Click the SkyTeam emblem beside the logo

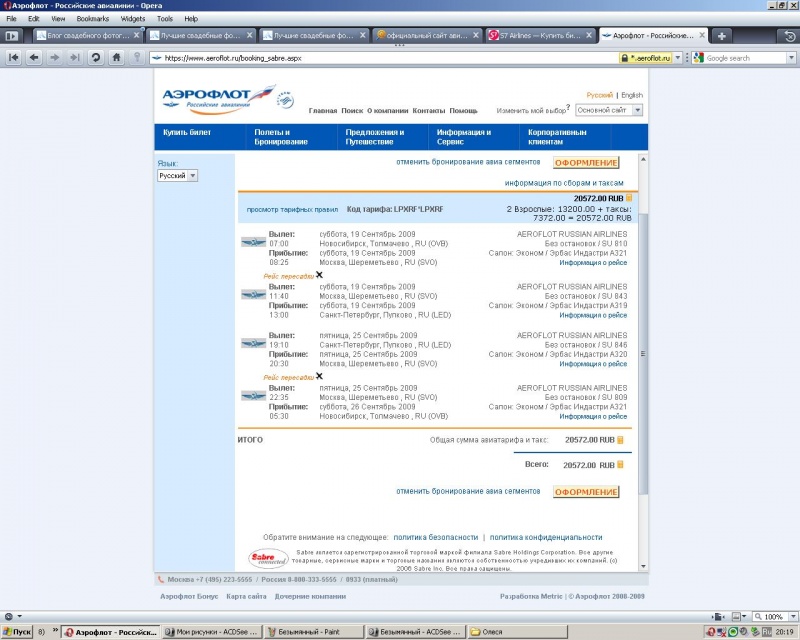[285, 100]
